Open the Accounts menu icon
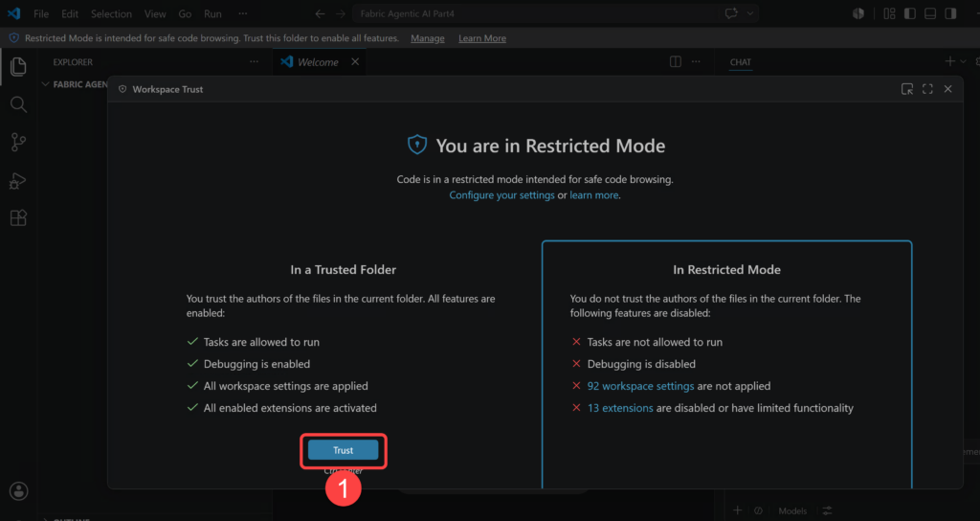The width and height of the screenshot is (980, 521). coord(18,491)
